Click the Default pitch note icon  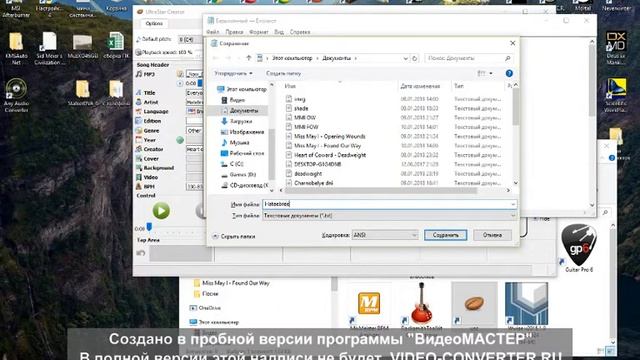(x=138, y=40)
